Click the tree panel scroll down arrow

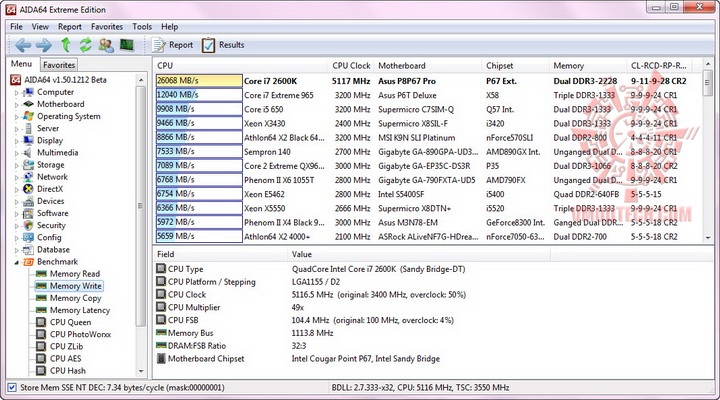[x=141, y=371]
